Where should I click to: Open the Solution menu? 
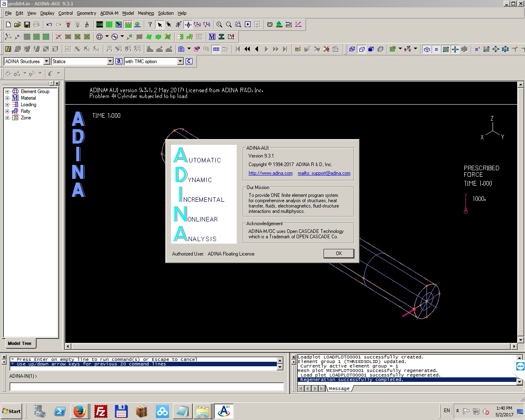point(166,13)
